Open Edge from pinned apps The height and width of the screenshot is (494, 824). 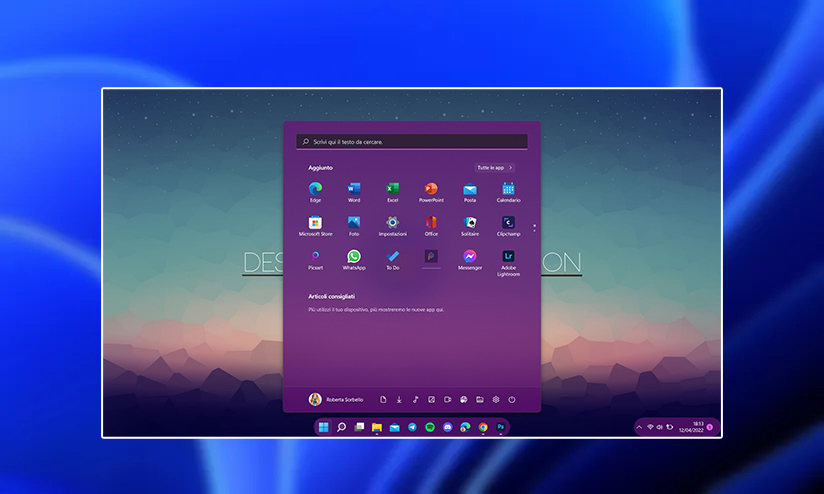tap(315, 192)
